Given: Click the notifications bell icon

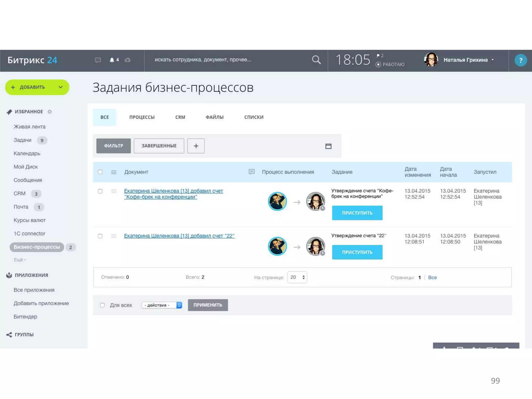Looking at the screenshot, I should point(112,60).
